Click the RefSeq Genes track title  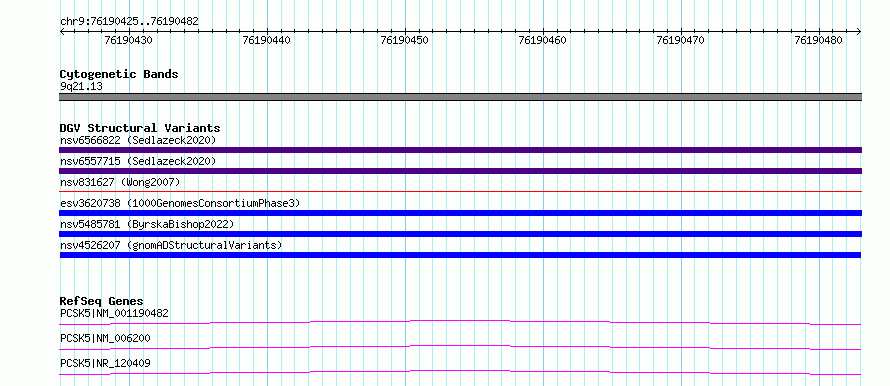click(102, 301)
